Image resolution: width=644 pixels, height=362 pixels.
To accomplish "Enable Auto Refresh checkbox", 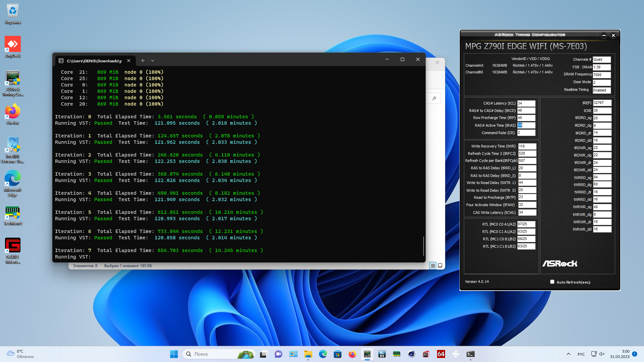I will tap(552, 282).
